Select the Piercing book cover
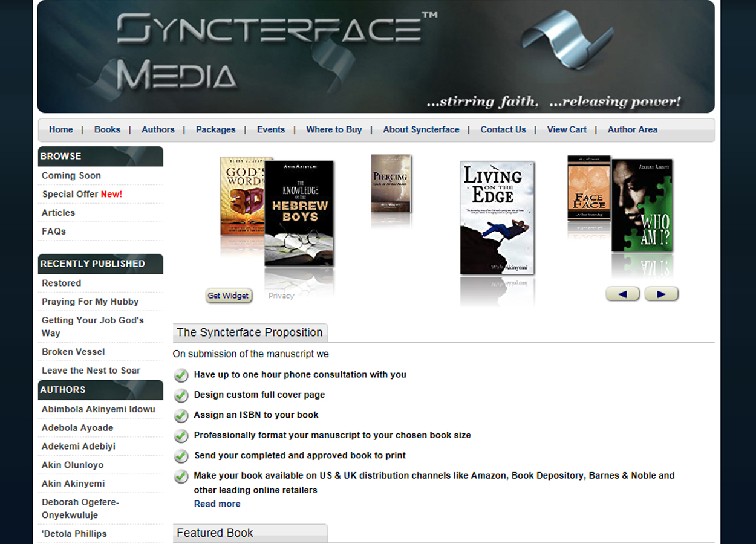The width and height of the screenshot is (756, 544). (391, 184)
